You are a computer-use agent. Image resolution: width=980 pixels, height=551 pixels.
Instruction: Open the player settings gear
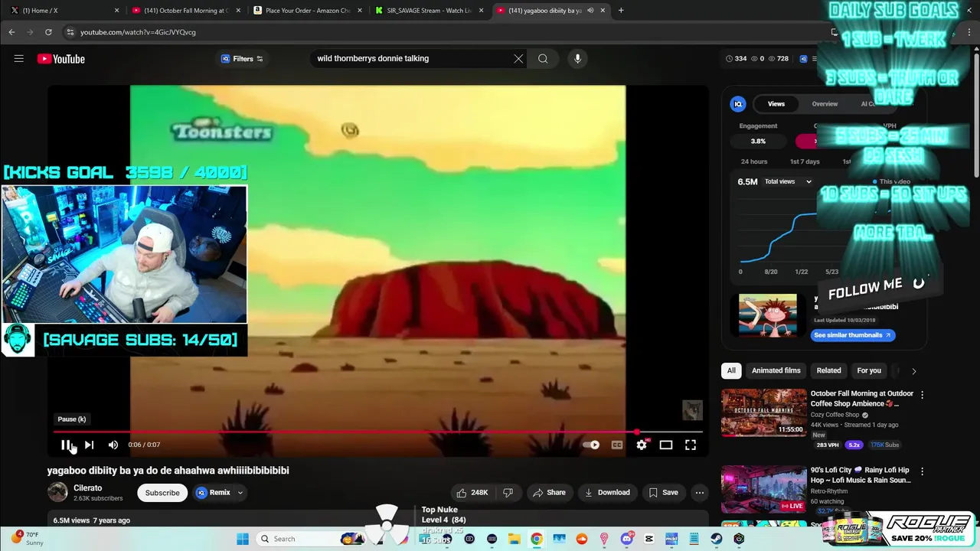pyautogui.click(x=642, y=445)
